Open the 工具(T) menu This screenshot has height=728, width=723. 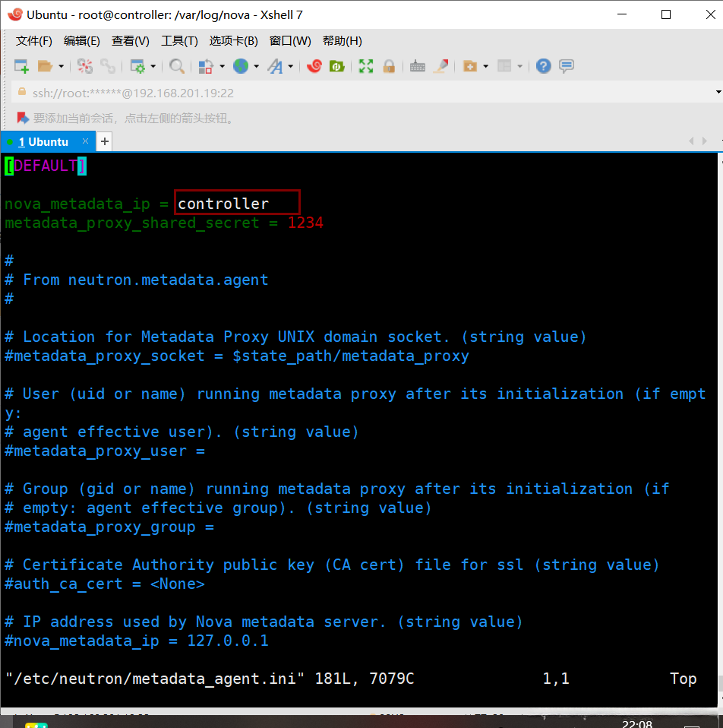(179, 41)
